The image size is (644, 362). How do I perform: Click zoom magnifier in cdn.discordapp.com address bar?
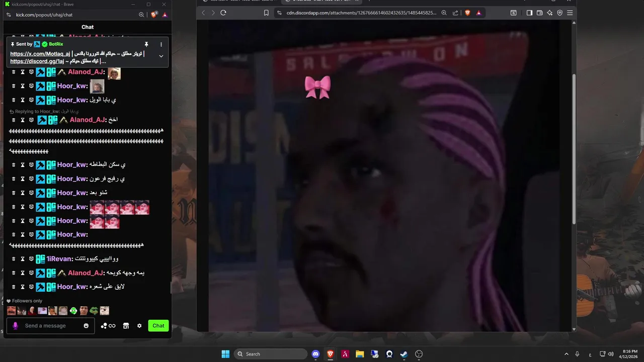(x=444, y=13)
